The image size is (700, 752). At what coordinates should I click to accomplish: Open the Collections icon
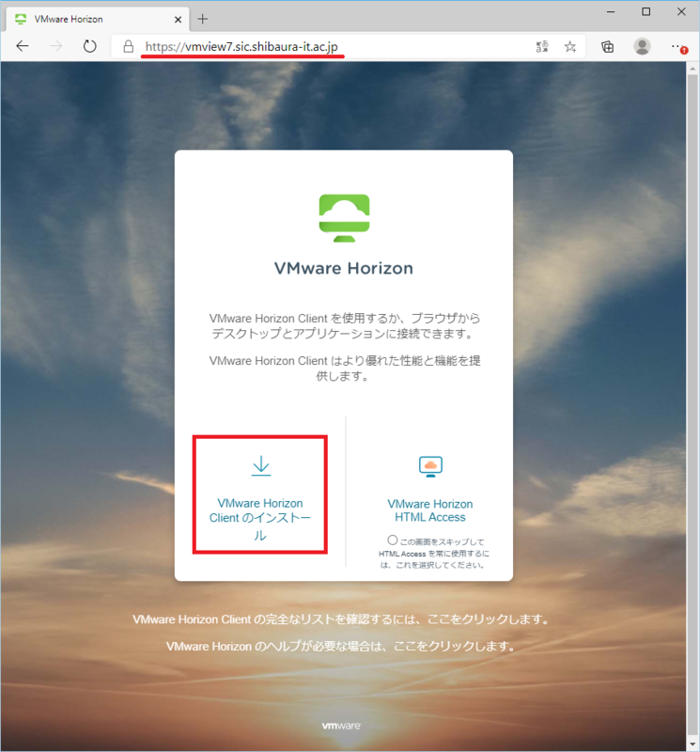point(608,46)
